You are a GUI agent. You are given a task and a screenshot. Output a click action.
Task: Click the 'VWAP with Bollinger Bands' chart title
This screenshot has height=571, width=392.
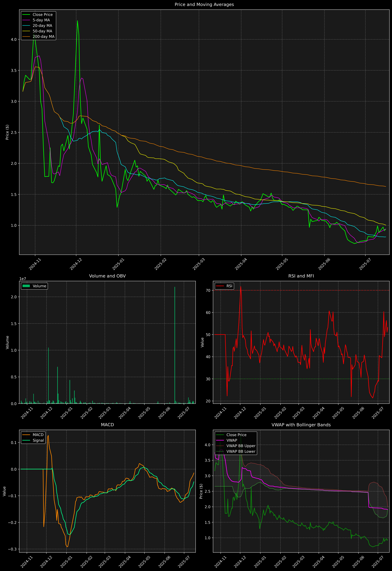click(301, 425)
